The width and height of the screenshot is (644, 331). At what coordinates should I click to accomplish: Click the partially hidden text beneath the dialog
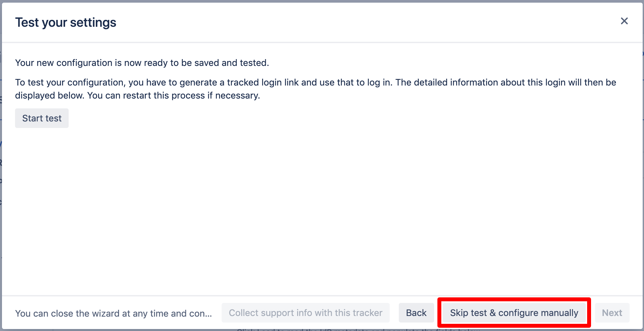coord(358,330)
